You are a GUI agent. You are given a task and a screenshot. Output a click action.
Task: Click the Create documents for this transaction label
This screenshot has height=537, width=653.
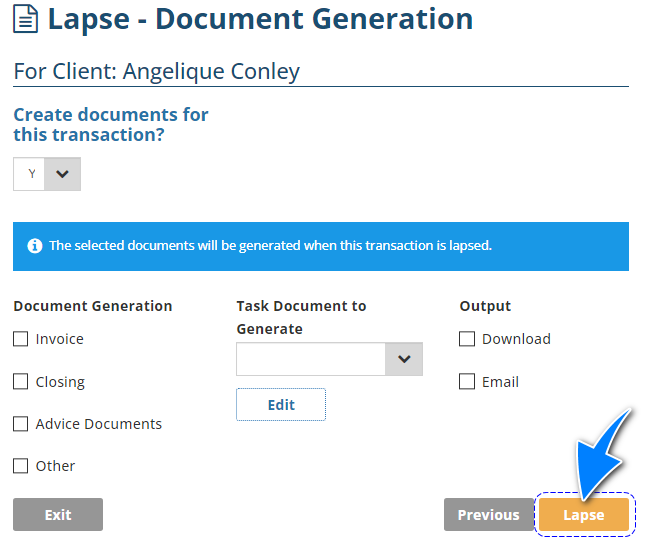(x=110, y=124)
